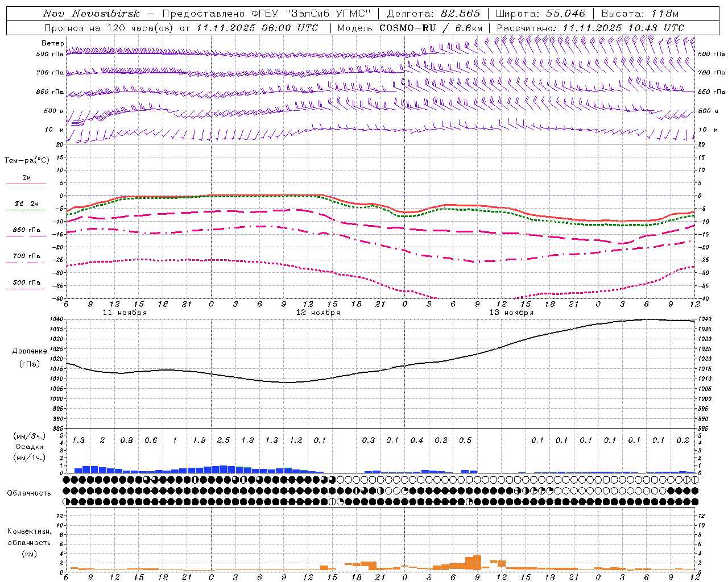
Task: Select the Тем-ра(°C) temperature panel label
Action: 27,161
